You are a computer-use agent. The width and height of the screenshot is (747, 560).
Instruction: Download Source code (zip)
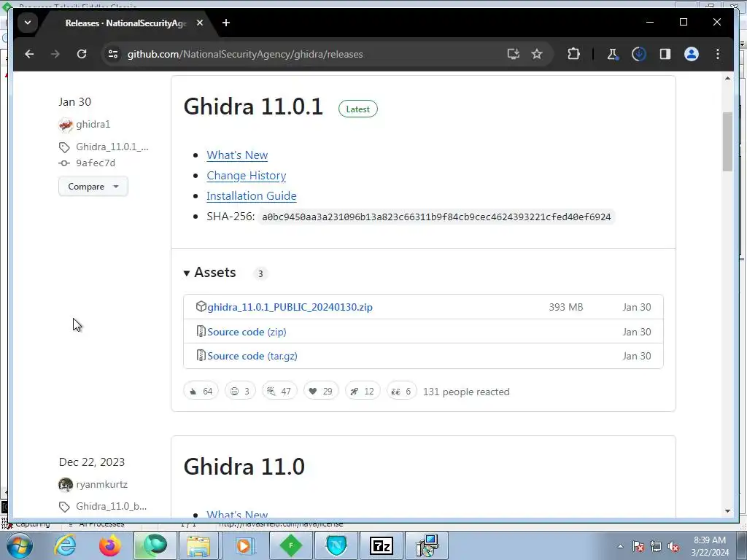tap(247, 332)
